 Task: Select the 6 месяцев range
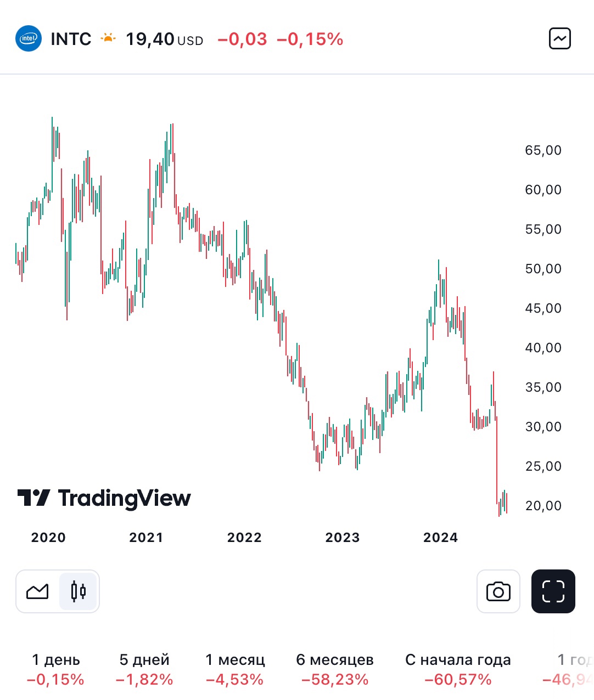point(335,669)
